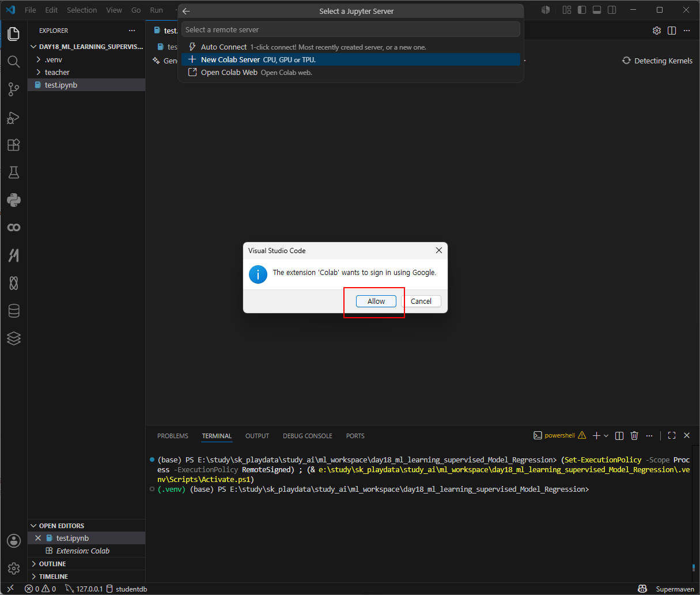The height and width of the screenshot is (595, 700).
Task: Expand the .venv folder
Action: point(86,59)
